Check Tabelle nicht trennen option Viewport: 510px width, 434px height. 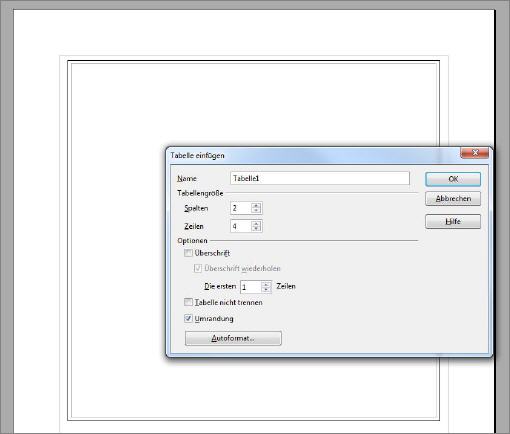point(188,302)
